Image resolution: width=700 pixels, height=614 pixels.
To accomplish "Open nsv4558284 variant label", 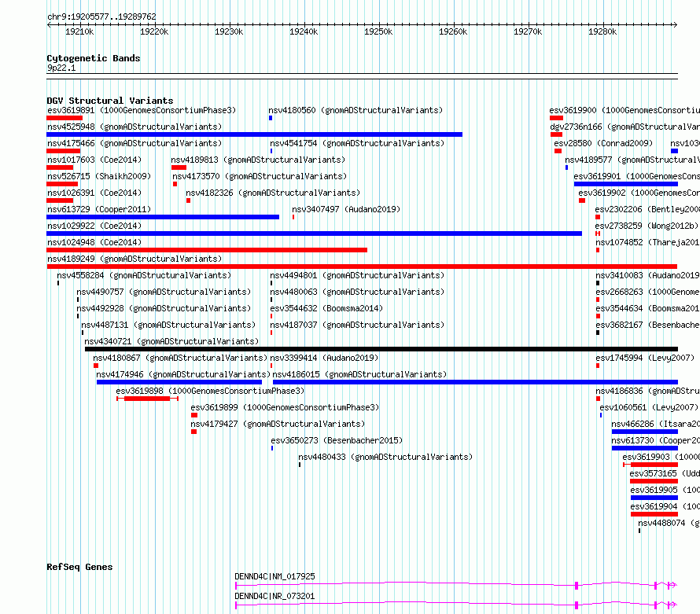I will (144, 275).
